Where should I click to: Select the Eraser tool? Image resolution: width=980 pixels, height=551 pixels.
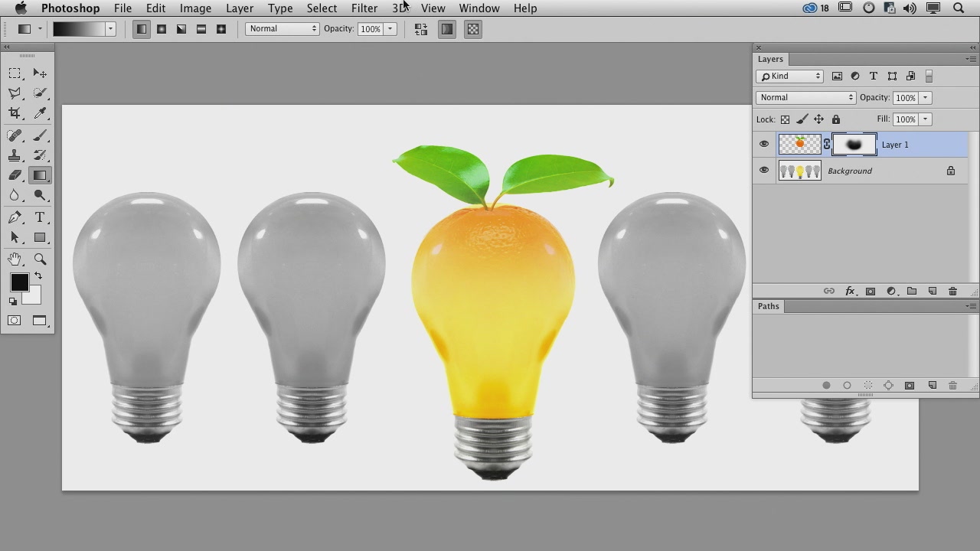click(x=15, y=175)
